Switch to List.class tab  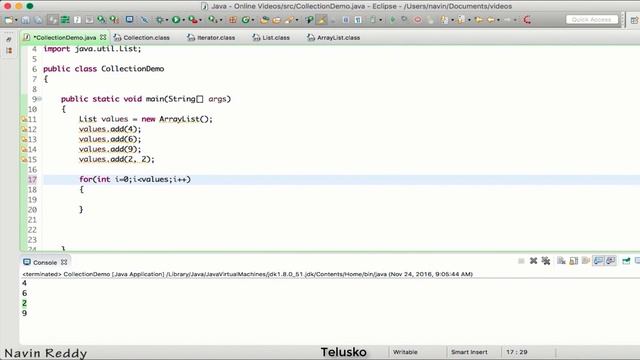(271, 38)
